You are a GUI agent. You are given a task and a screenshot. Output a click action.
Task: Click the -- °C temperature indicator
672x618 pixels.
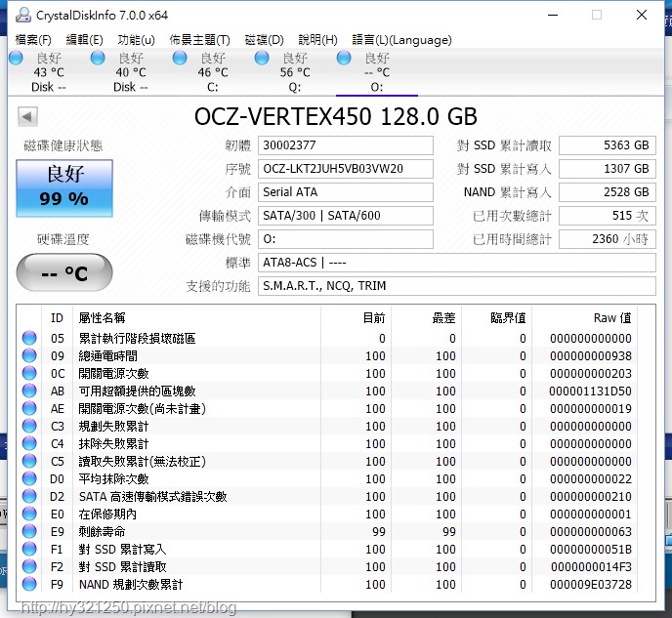point(64,272)
